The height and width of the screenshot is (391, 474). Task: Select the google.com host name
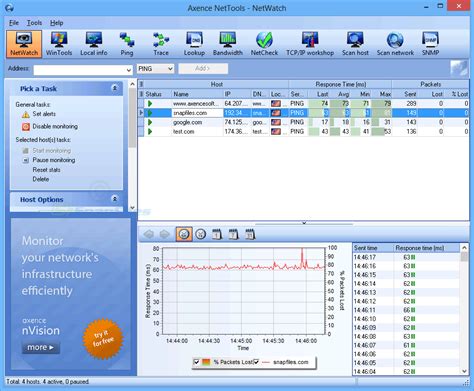[187, 122]
